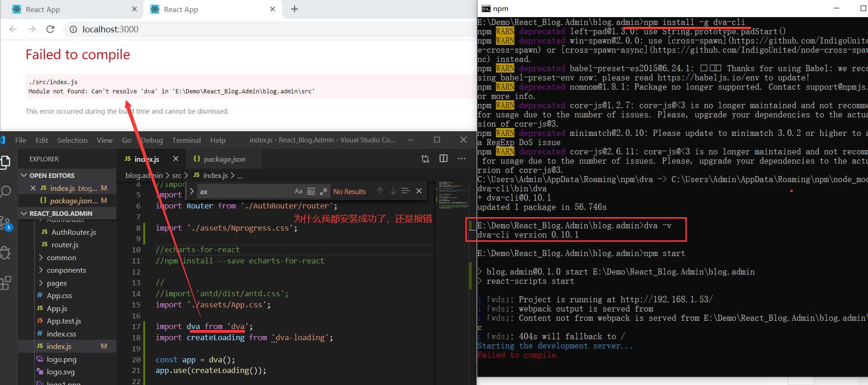Open the Debug view in activity bar
This screenshot has height=385, width=868.
(5, 253)
